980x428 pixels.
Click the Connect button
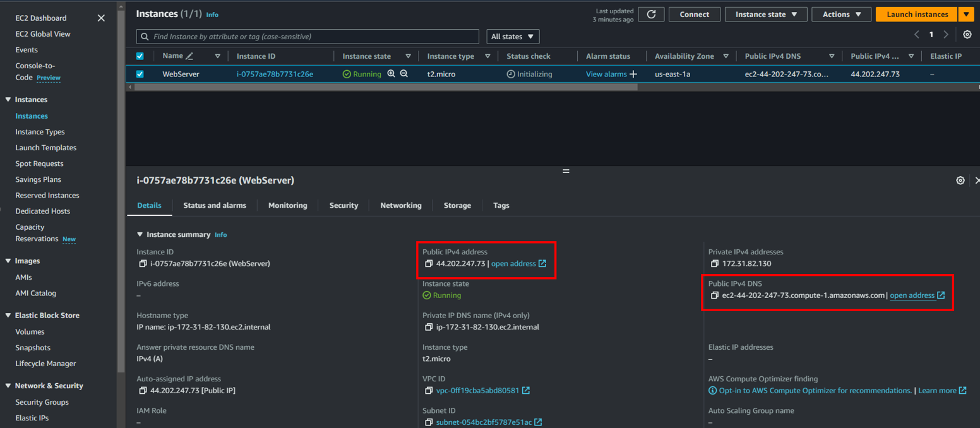pyautogui.click(x=695, y=14)
